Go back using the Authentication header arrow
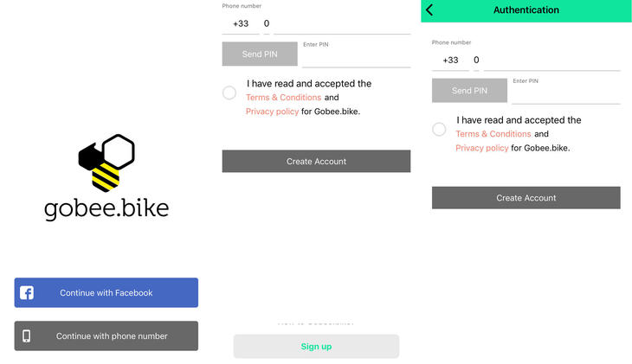The image size is (632, 364). tap(430, 10)
